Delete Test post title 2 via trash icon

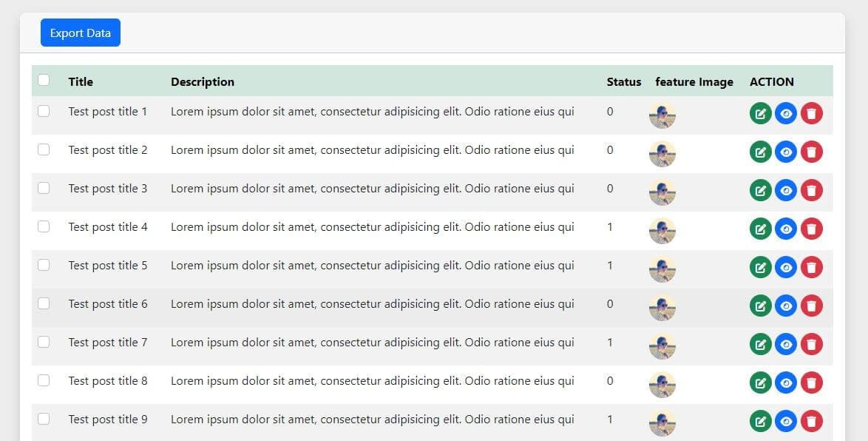(811, 152)
